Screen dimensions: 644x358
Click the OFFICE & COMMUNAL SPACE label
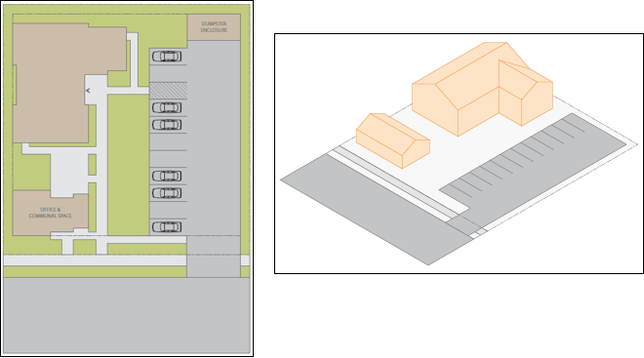(x=50, y=213)
